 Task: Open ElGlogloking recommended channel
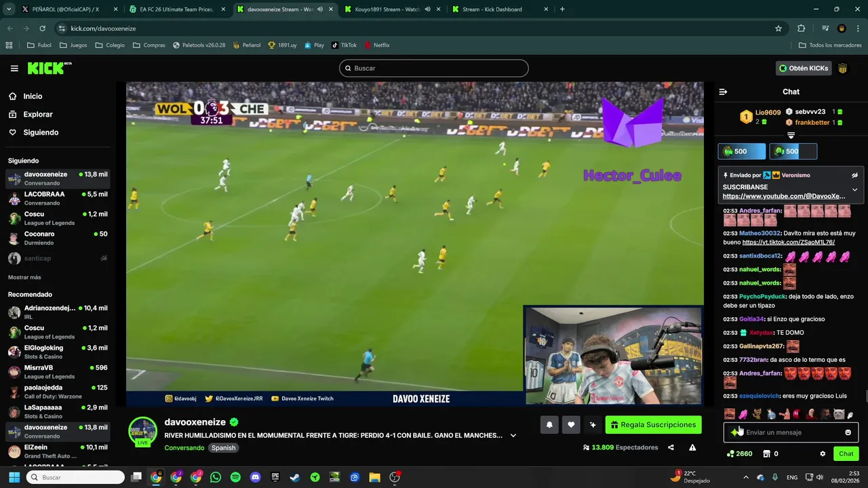(58, 352)
